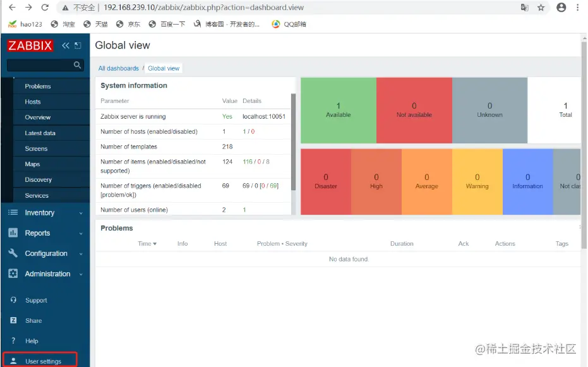Open Hosts in Monitoring menu
The width and height of the screenshot is (588, 367).
pos(33,102)
